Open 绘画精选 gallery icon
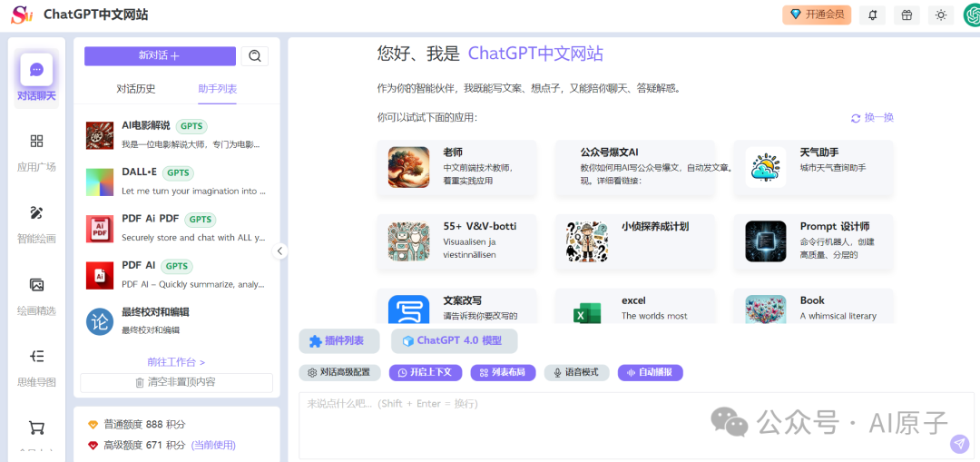This screenshot has height=462, width=980. (36, 284)
